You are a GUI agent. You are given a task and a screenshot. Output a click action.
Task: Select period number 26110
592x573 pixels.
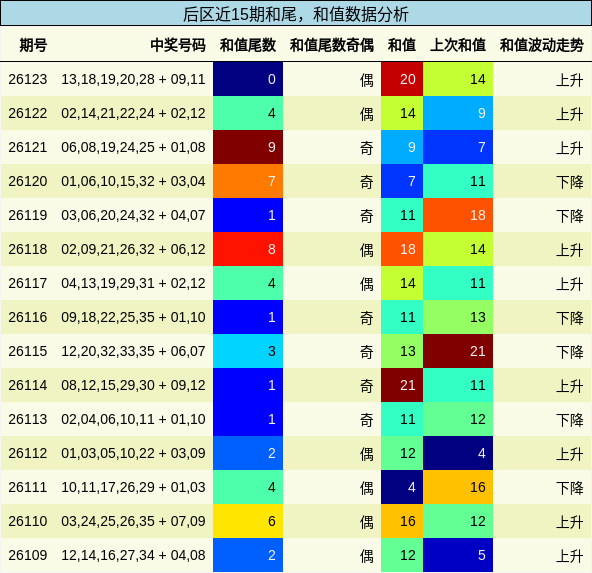[x=28, y=521]
